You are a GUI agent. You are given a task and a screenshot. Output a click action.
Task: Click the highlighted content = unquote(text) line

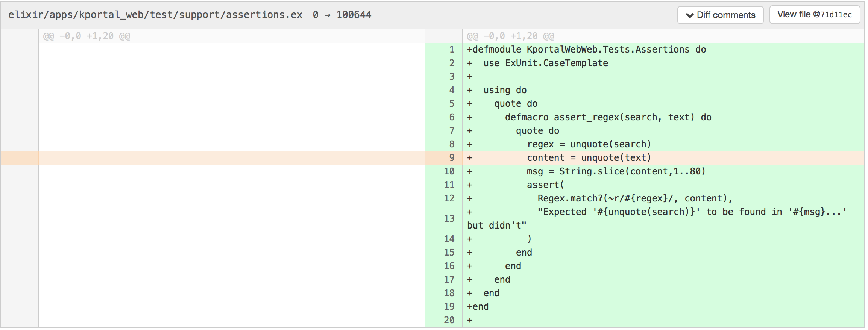[589, 158]
